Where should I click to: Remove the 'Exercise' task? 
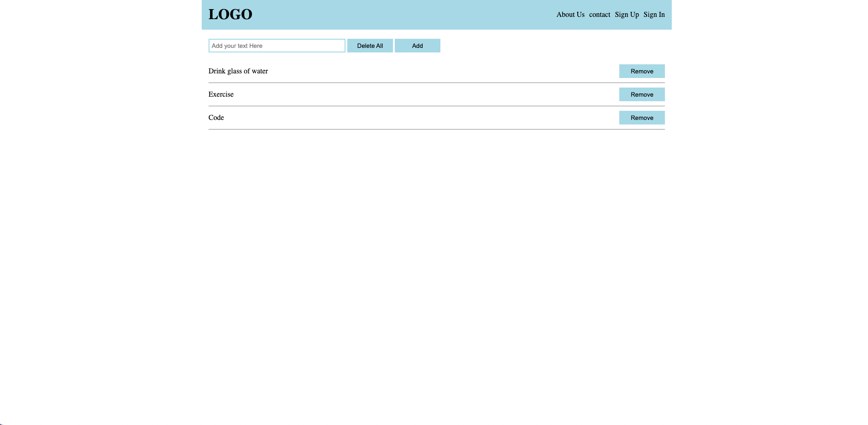coord(642,94)
